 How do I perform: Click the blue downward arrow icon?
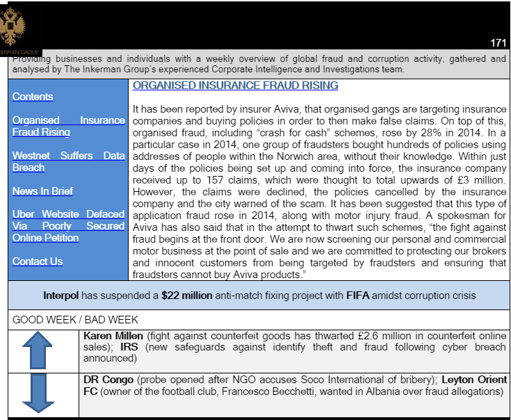[x=38, y=394]
